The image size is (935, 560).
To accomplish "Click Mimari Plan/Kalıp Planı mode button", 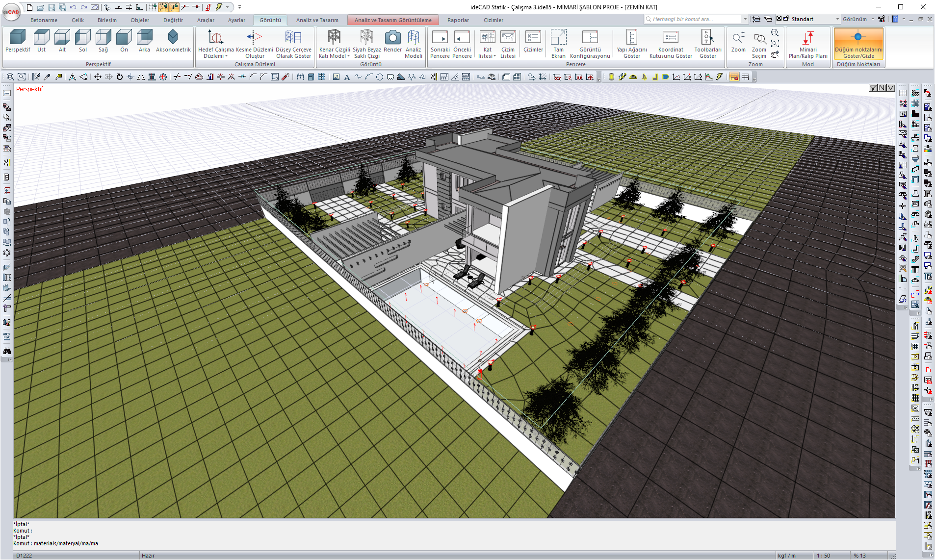I will pos(807,44).
